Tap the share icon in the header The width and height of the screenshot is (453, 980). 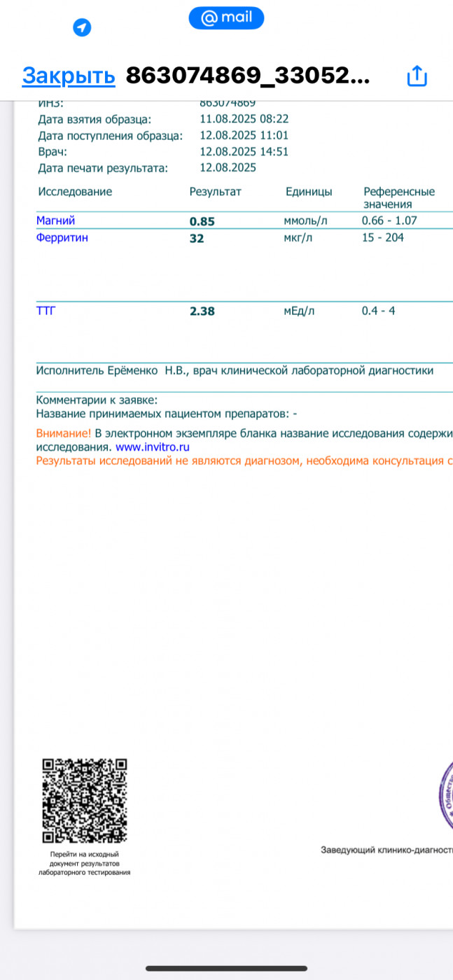tap(417, 76)
